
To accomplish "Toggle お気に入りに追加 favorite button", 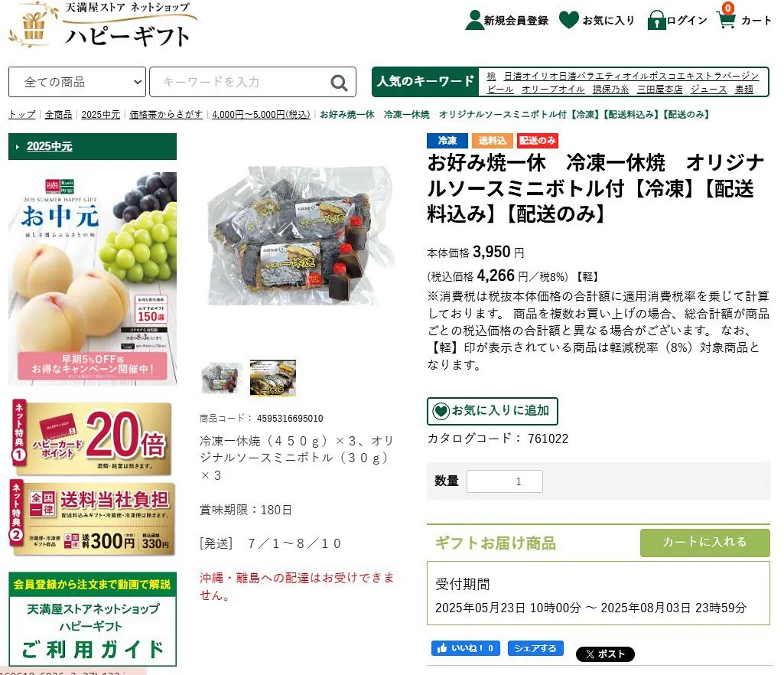I will 492,411.
